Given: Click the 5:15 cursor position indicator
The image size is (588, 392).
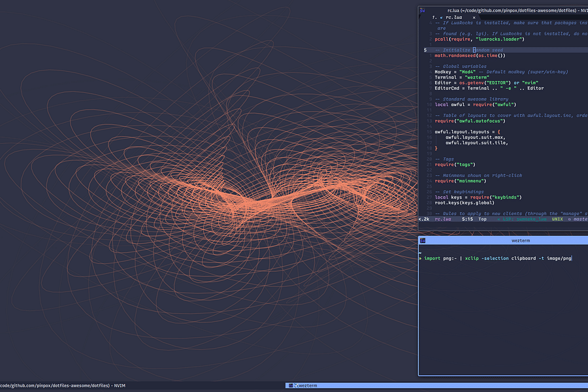Looking at the screenshot, I should click(466, 219).
